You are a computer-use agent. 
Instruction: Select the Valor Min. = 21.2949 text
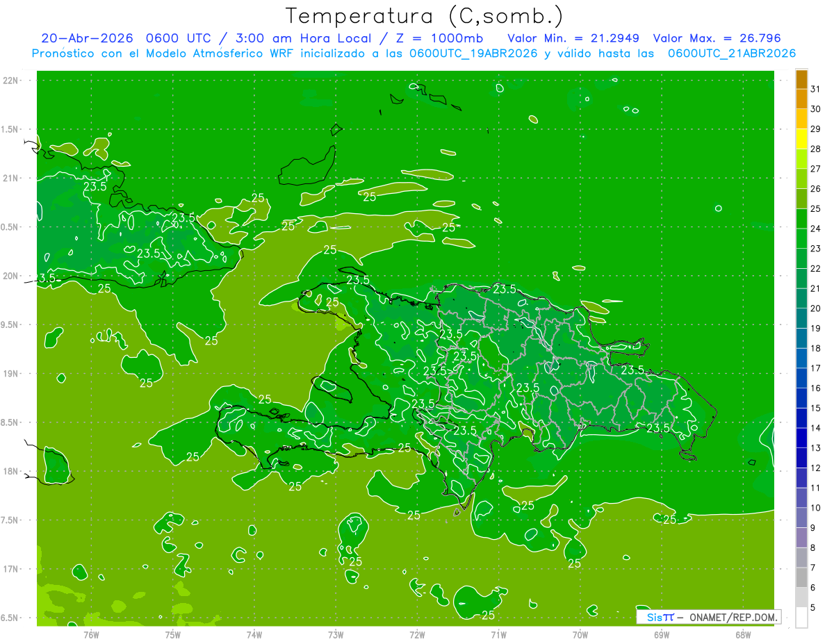[573, 38]
